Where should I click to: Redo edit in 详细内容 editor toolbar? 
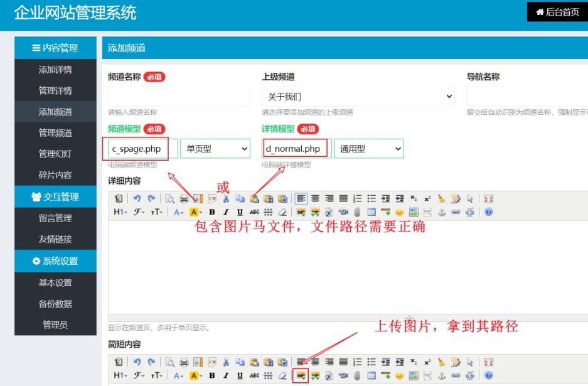(x=151, y=198)
